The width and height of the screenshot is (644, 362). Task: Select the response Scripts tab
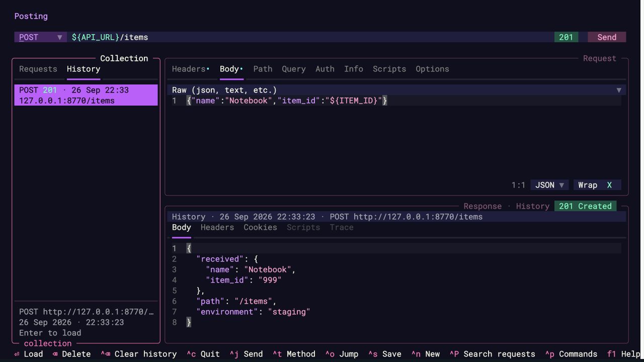point(303,227)
